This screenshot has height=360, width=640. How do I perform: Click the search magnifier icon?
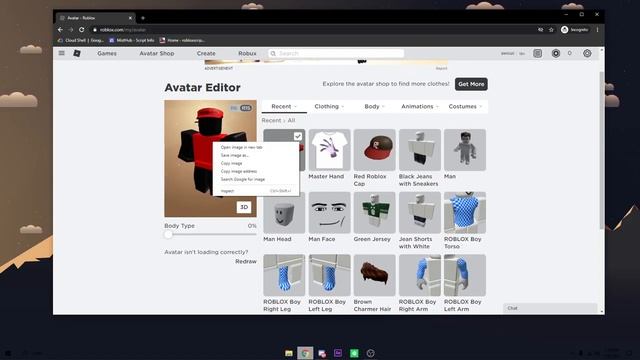[x=273, y=53]
